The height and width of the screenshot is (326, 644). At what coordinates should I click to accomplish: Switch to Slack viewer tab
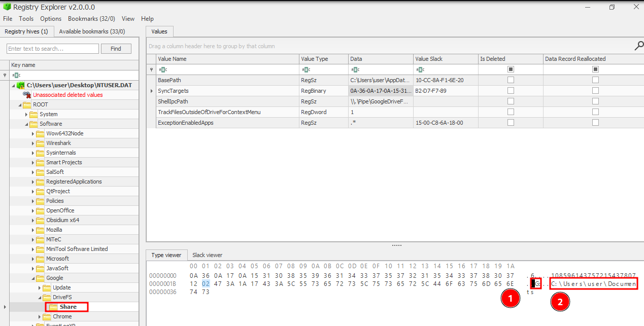(207, 255)
